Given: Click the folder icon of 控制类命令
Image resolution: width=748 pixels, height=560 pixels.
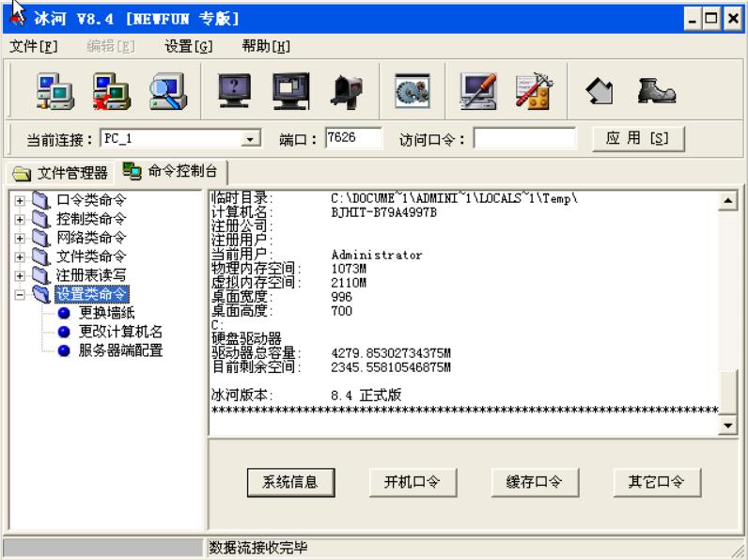Looking at the screenshot, I should 41,219.
